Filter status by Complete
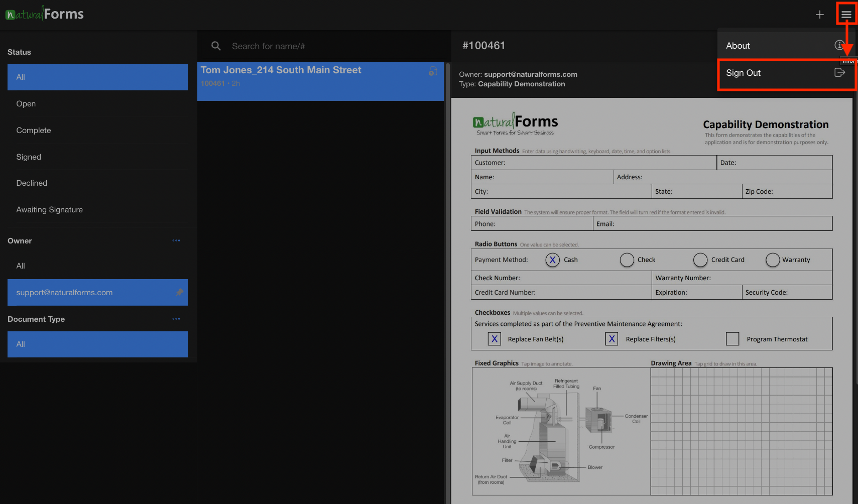 pos(97,130)
